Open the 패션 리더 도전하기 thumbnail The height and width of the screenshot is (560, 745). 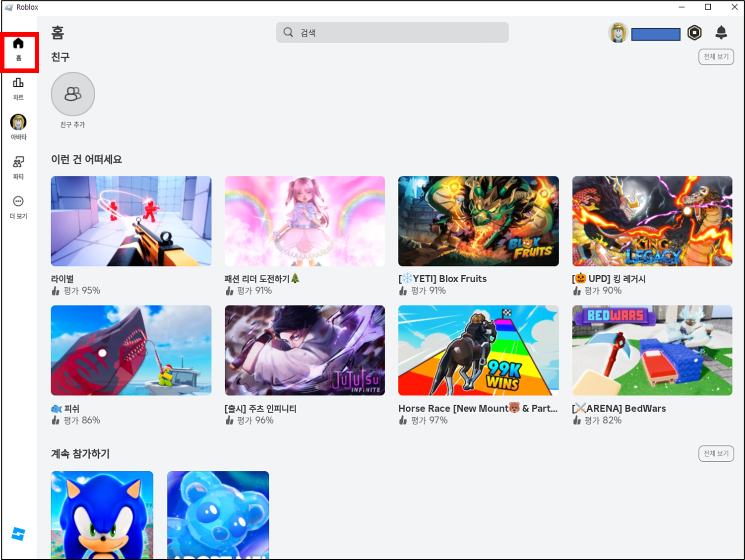(x=305, y=221)
